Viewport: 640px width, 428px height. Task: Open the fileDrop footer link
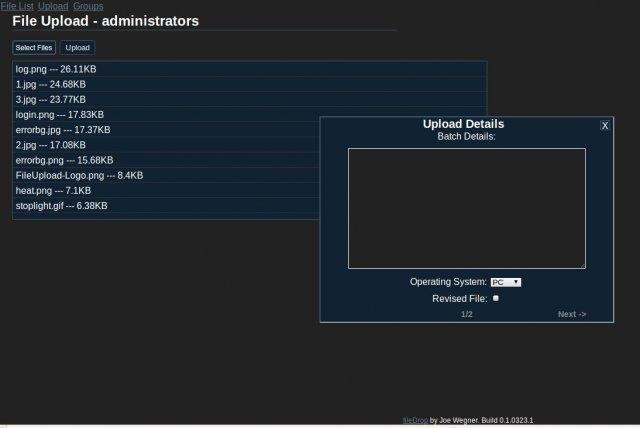point(414,420)
